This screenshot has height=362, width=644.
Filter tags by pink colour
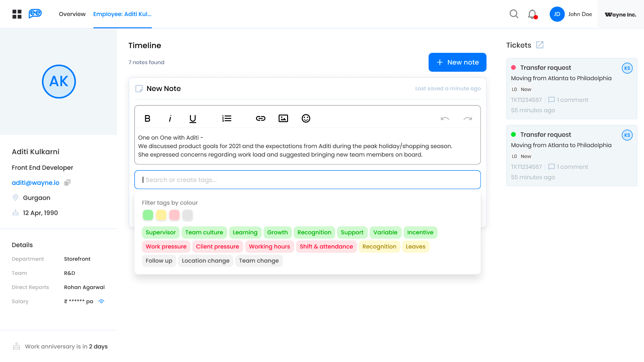click(174, 215)
